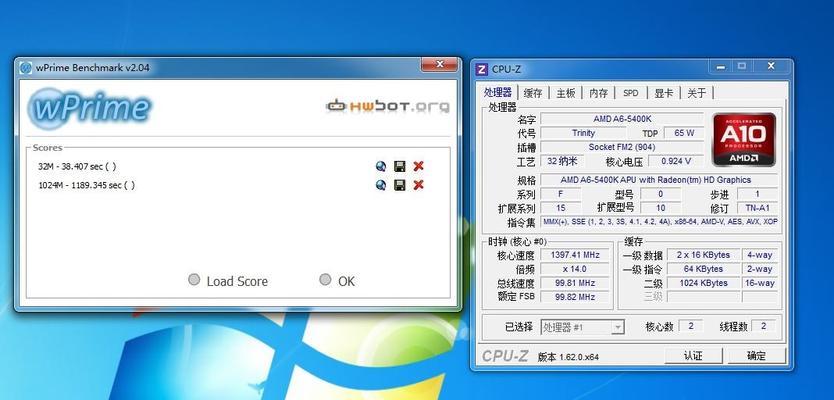834x400 pixels.
Task: Click the 65 W TDP value
Action: (683, 133)
